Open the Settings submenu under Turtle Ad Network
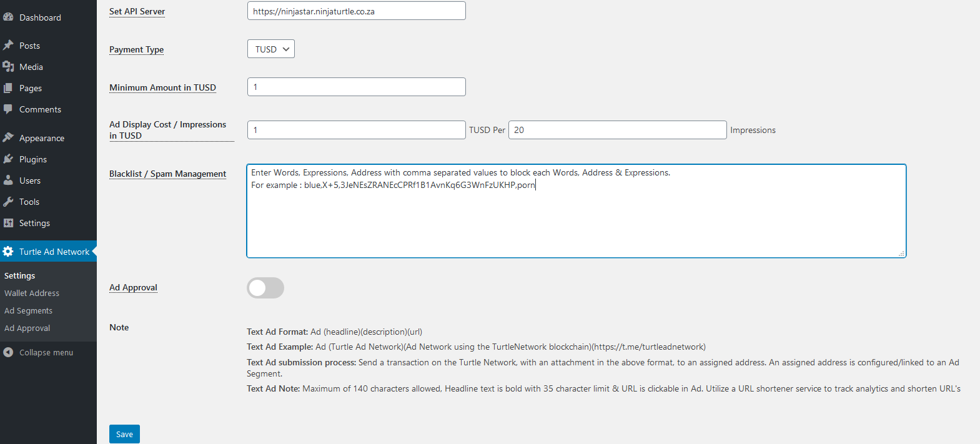The image size is (980, 444). (20, 275)
